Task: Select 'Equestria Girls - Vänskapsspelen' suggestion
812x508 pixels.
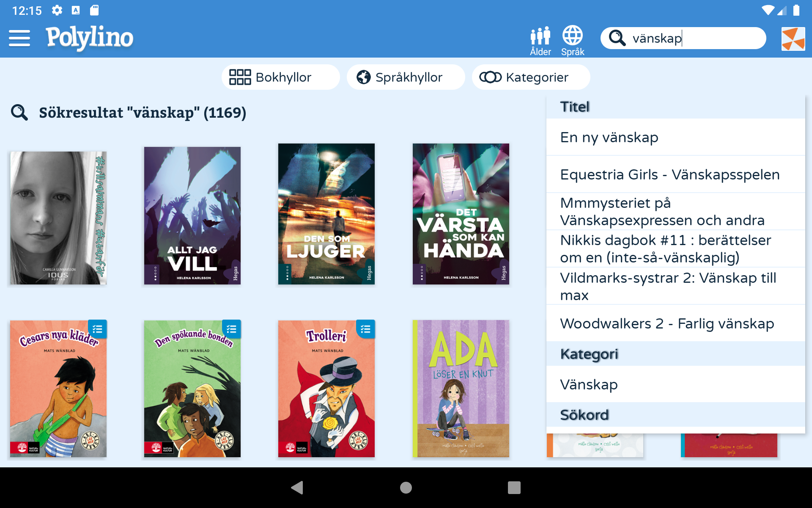Action: pos(676,174)
